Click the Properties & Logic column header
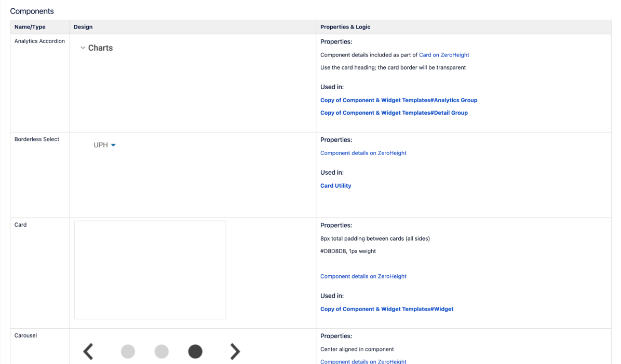 click(345, 27)
